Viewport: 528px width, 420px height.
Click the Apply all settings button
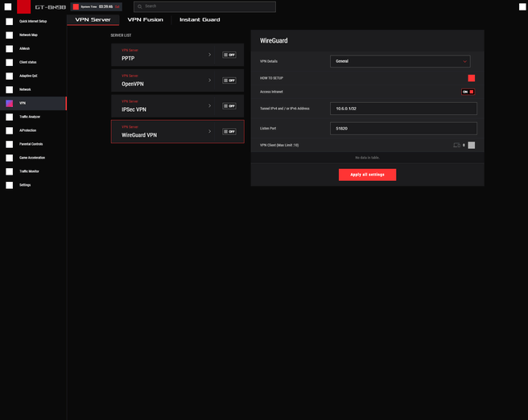click(x=367, y=175)
